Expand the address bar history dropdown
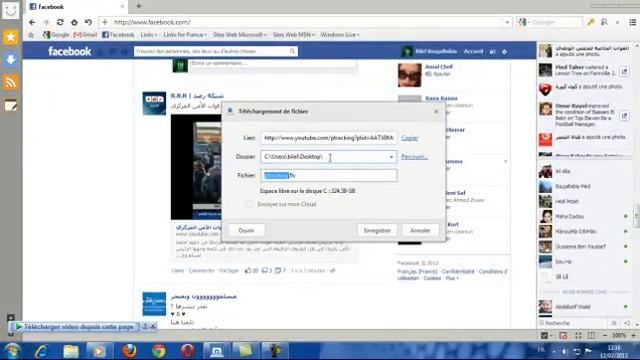The height and width of the screenshot is (360, 640). [507, 22]
